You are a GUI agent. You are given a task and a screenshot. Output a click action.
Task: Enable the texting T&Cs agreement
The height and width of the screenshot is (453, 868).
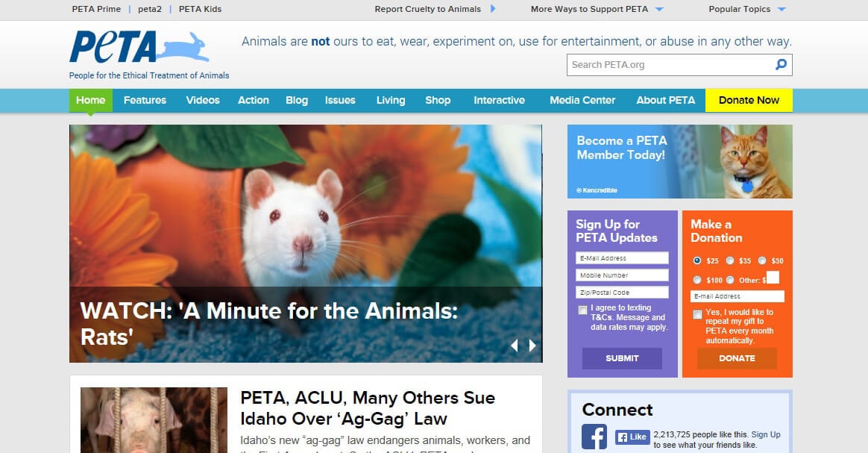coord(582,310)
